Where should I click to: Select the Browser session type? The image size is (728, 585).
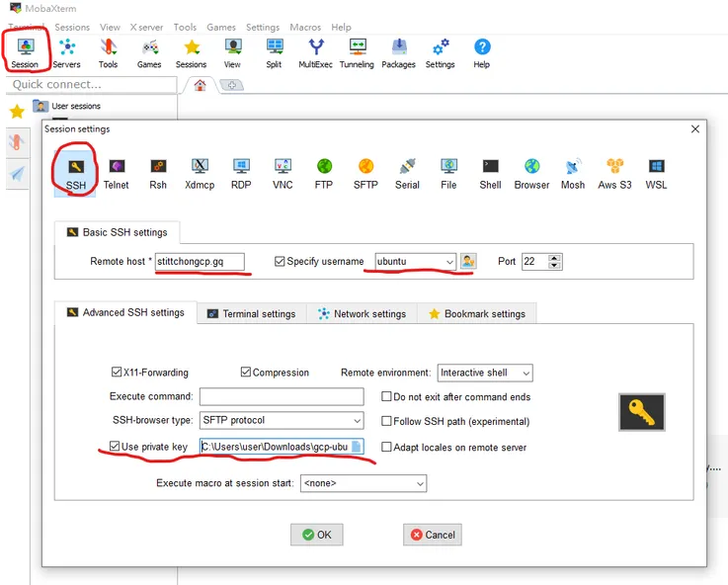tap(532, 174)
